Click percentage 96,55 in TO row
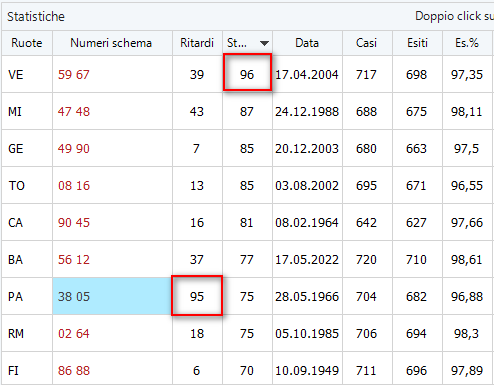The image size is (494, 385). tap(467, 185)
